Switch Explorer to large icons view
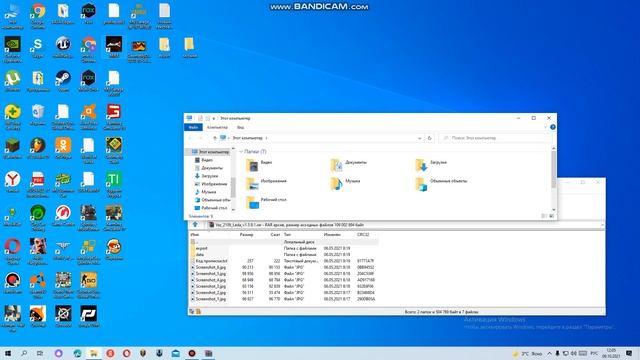Viewport: 640px width, 360px height. coord(552,216)
